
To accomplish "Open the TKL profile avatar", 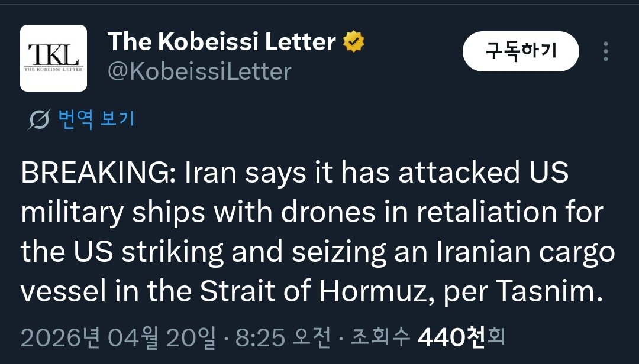I will tap(53, 58).
